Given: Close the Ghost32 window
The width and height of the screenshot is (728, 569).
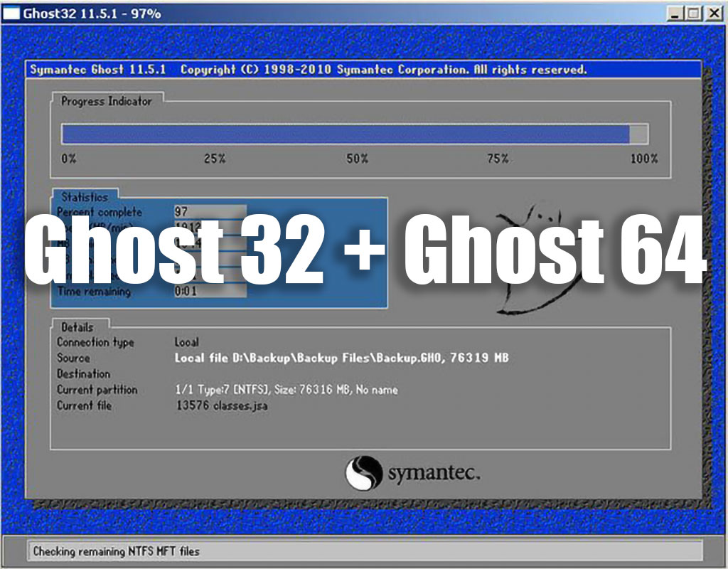Looking at the screenshot, I should pyautogui.click(x=712, y=13).
